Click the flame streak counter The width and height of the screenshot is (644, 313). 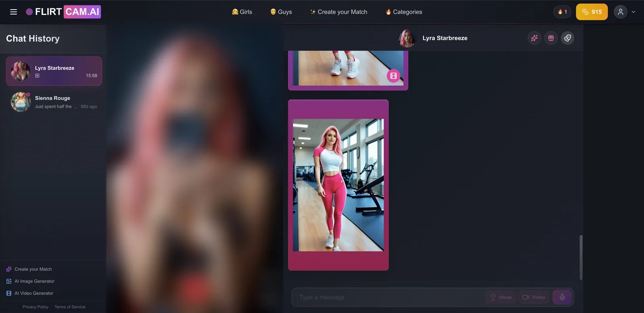(562, 12)
